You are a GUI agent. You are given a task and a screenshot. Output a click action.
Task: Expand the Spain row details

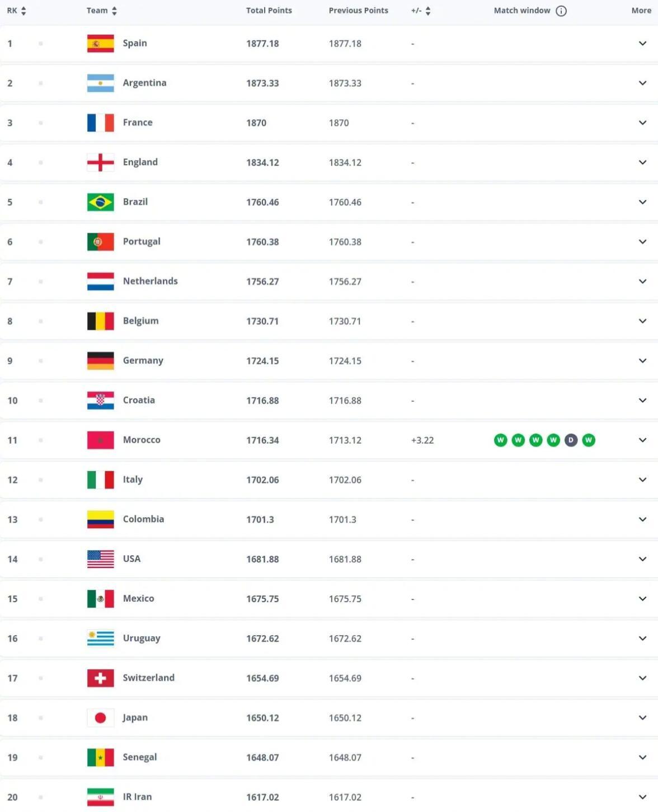642,44
